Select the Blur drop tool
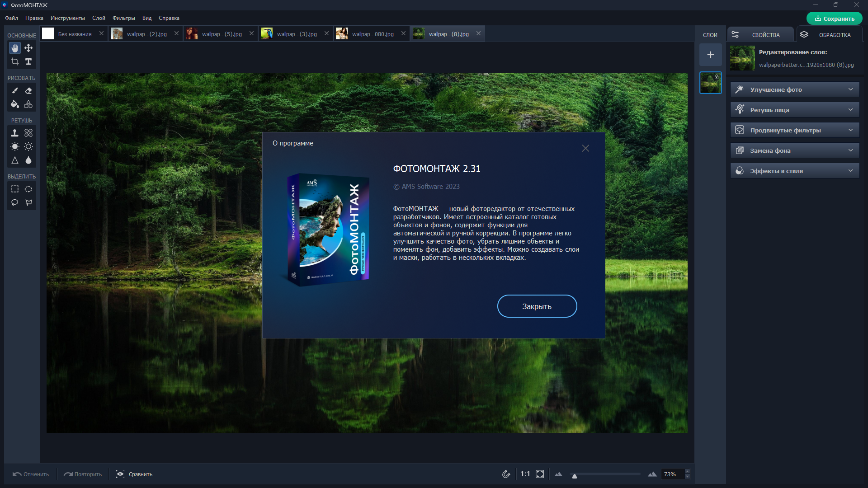Screen dimensions: 868x488 [x=28, y=160]
